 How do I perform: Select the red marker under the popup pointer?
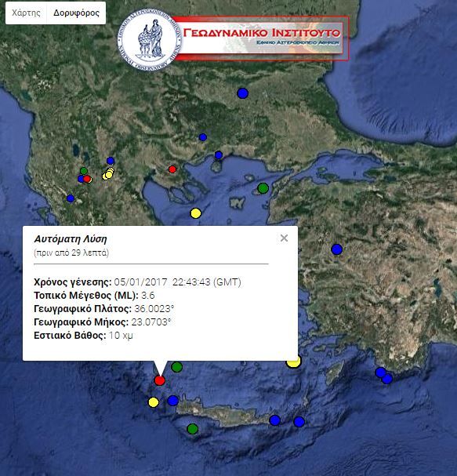[x=160, y=380]
